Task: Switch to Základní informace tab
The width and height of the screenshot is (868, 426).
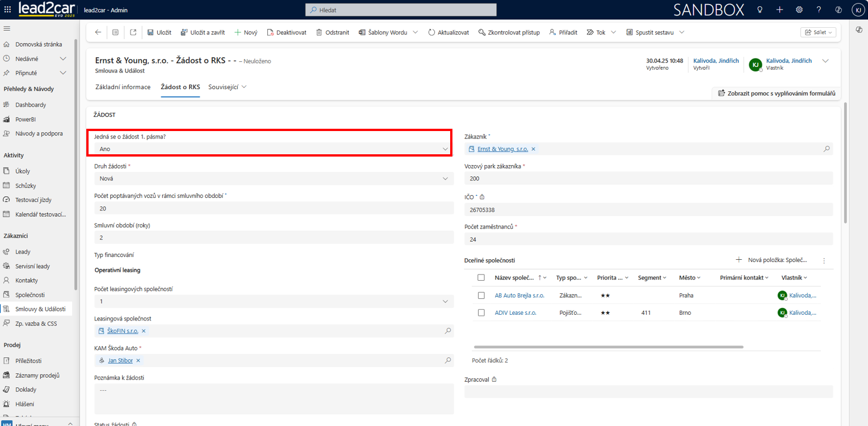Action: [123, 87]
